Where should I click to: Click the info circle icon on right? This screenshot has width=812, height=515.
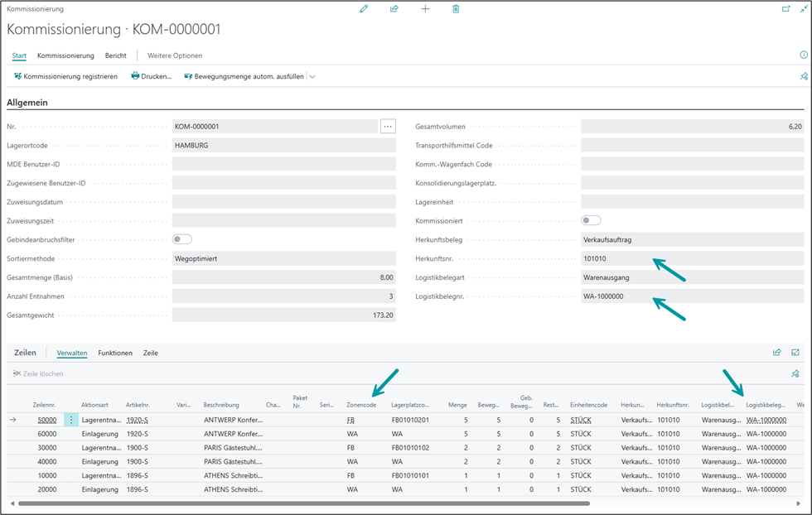point(803,55)
